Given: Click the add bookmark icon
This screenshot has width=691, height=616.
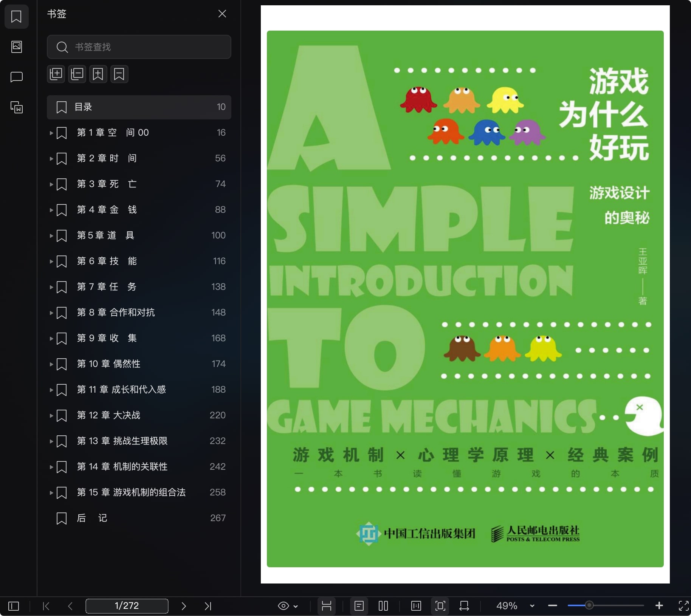Looking at the screenshot, I should 98,74.
